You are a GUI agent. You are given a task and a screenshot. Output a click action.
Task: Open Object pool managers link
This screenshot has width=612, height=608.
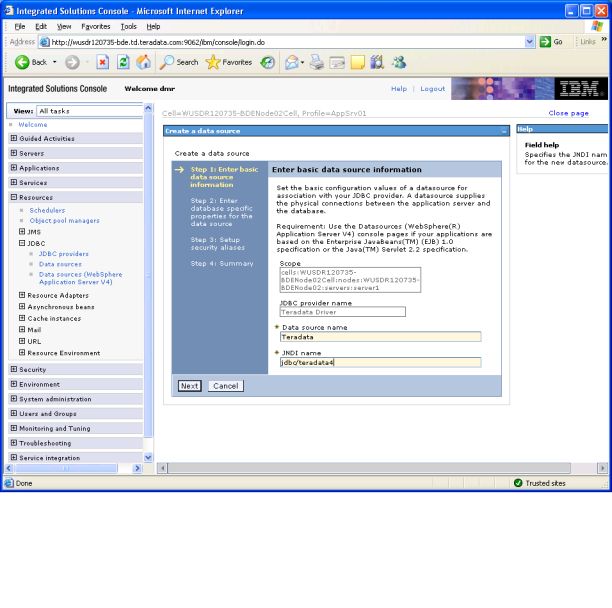tap(64, 220)
